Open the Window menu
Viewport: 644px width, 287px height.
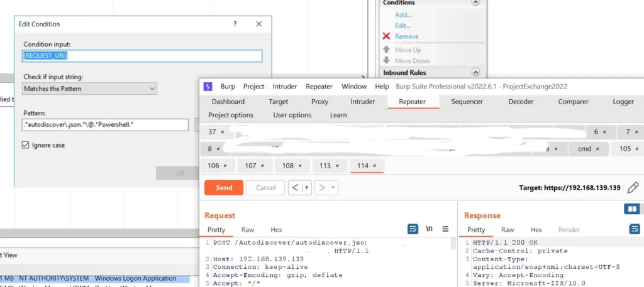click(354, 87)
